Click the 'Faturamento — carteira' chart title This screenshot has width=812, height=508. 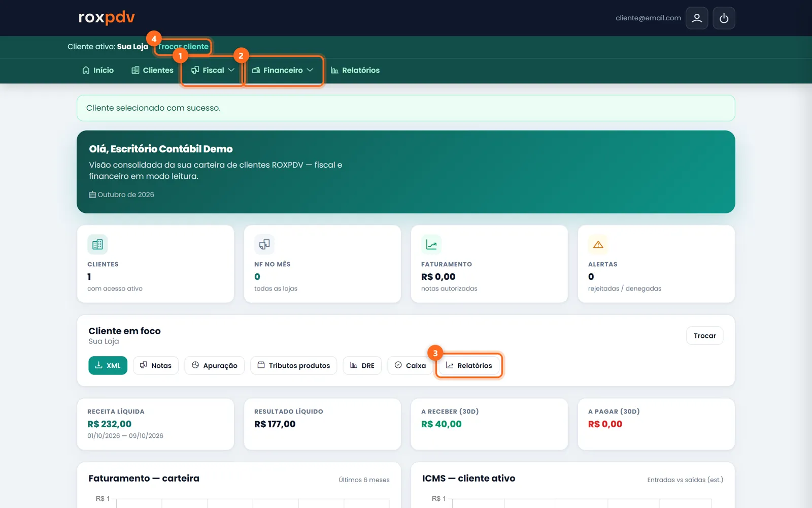pos(144,479)
